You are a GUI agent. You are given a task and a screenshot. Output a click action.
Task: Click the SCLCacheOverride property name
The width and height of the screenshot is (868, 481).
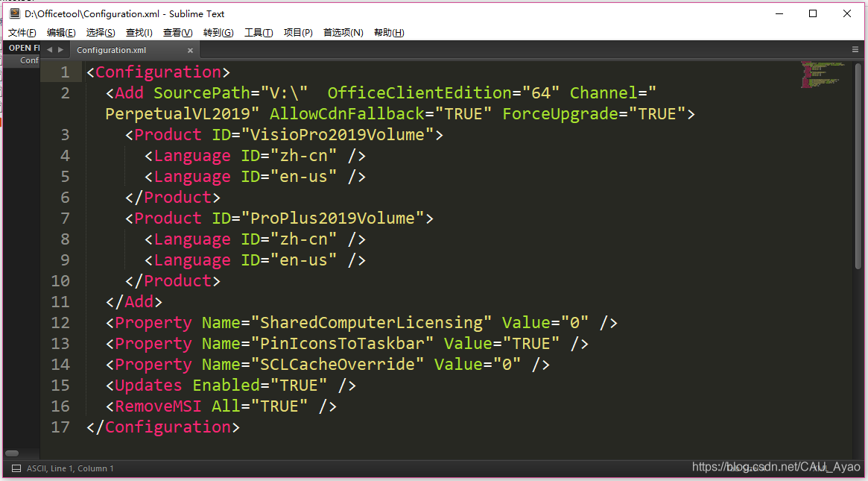[337, 365]
